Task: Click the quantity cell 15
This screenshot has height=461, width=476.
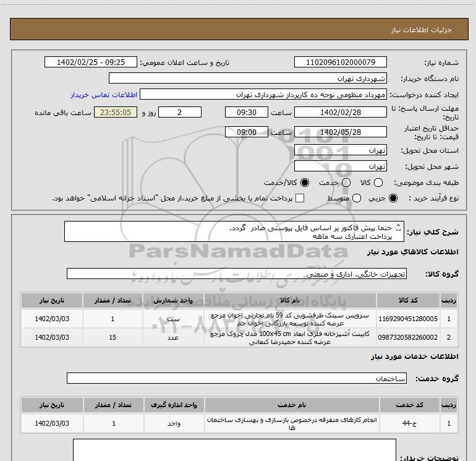Action: [x=113, y=337]
